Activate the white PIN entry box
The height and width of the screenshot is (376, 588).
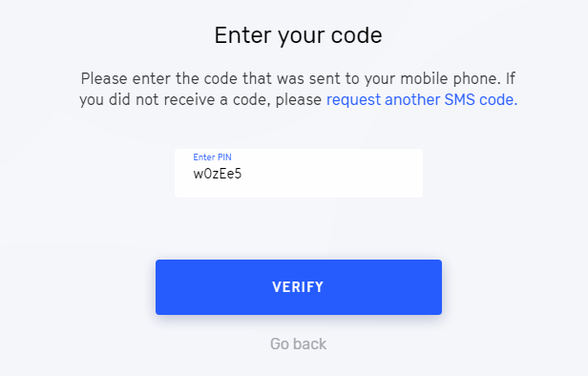(x=299, y=173)
